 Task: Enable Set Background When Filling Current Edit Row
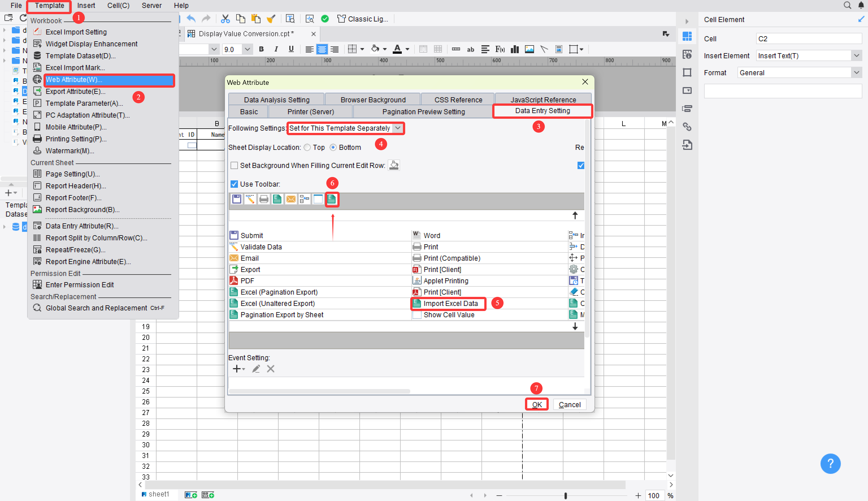point(234,165)
